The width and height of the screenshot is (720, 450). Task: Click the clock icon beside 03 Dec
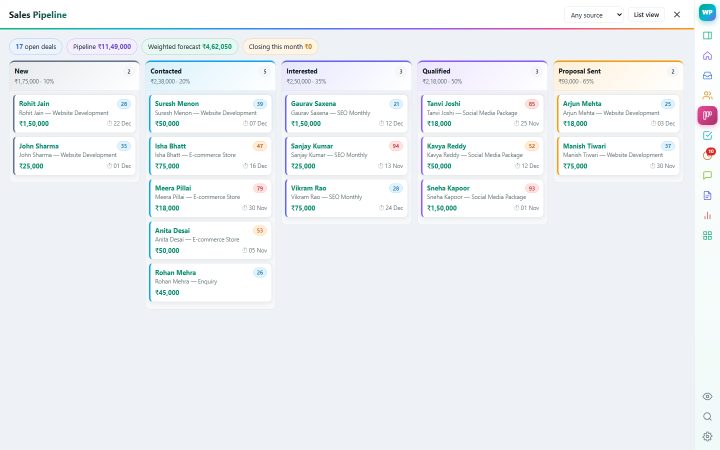pos(653,124)
